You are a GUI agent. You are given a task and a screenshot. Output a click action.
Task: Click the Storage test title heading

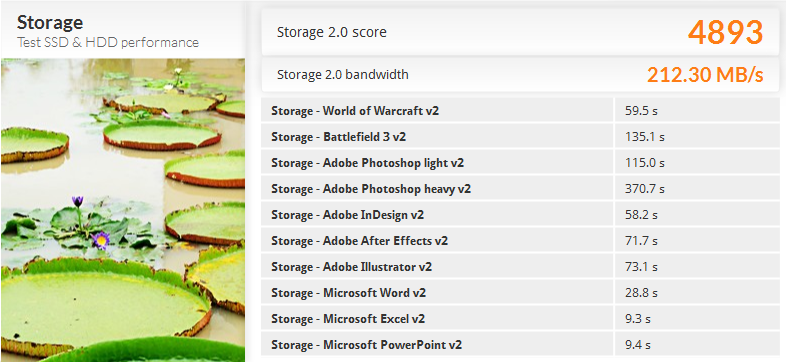(50, 22)
